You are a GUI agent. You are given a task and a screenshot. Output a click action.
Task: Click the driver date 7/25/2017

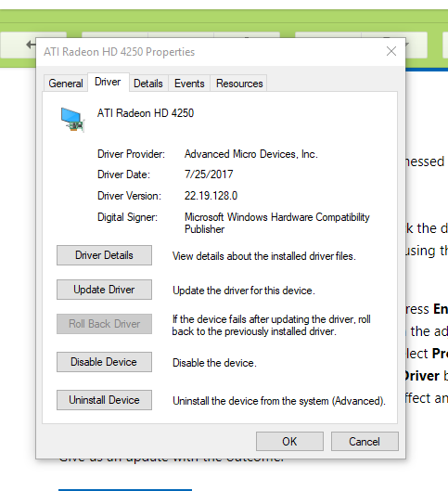tap(209, 174)
